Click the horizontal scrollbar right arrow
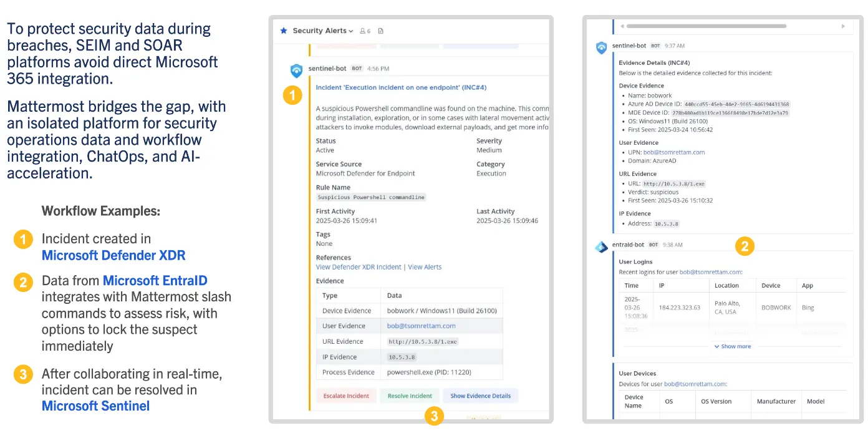 844,26
